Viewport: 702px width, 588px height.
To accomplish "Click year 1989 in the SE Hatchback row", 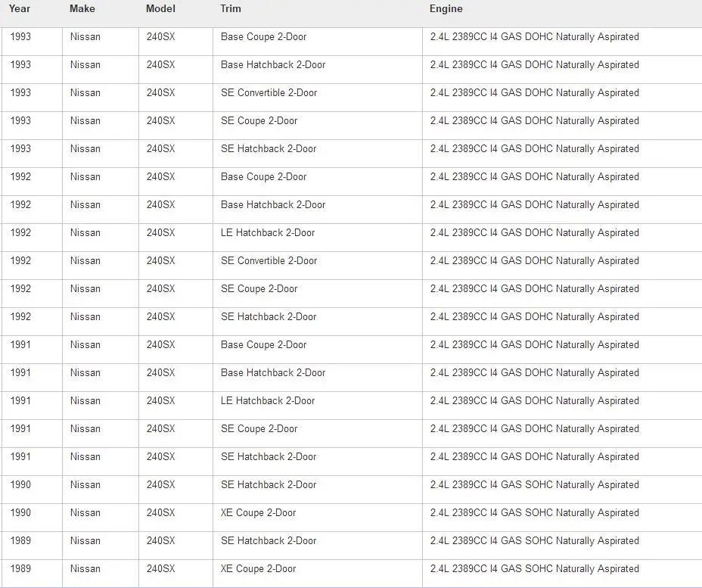I will point(20,540).
